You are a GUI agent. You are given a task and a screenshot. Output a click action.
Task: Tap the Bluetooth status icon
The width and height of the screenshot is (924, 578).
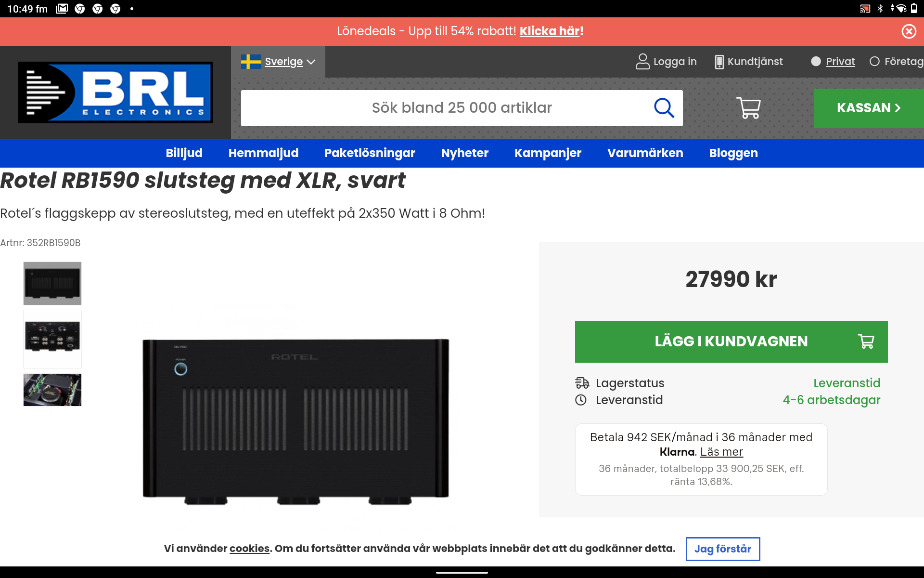880,9
